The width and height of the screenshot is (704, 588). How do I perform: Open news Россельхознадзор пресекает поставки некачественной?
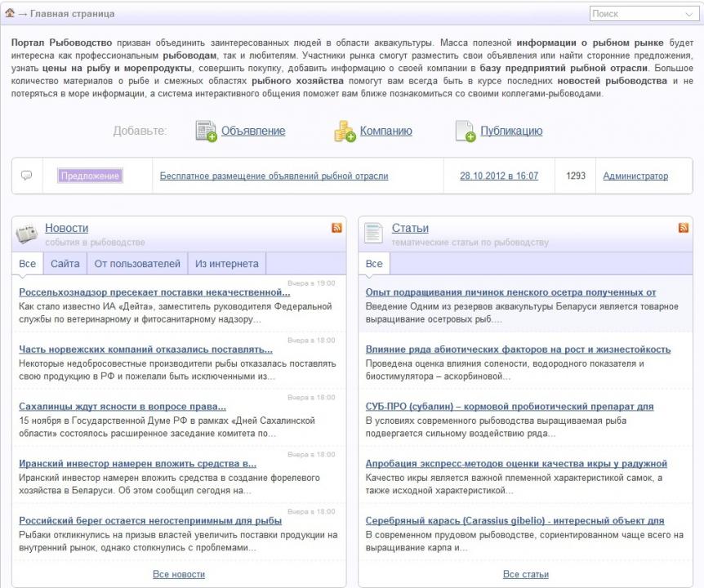pyautogui.click(x=154, y=292)
